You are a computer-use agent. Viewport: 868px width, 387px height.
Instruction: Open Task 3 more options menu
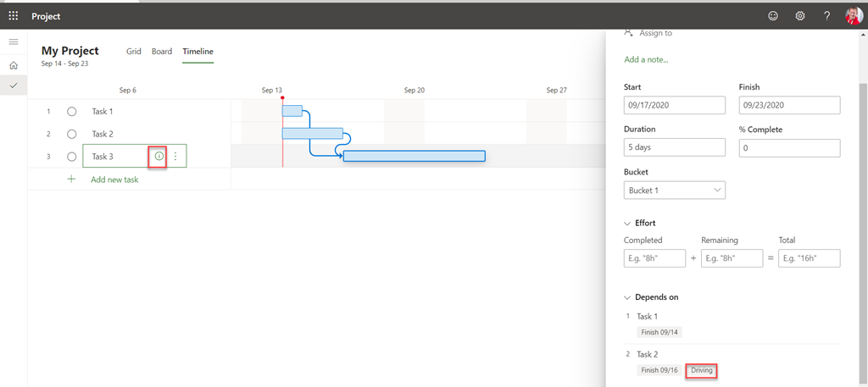[175, 157]
